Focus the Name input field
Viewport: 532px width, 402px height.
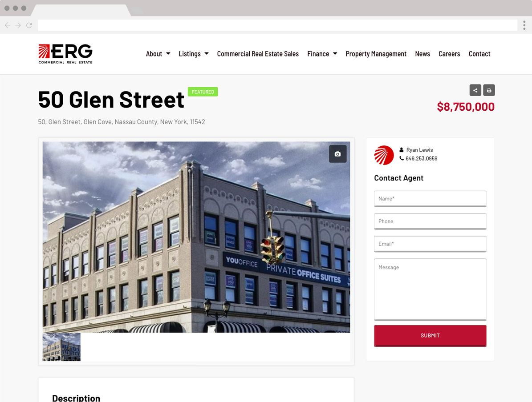[x=430, y=199]
